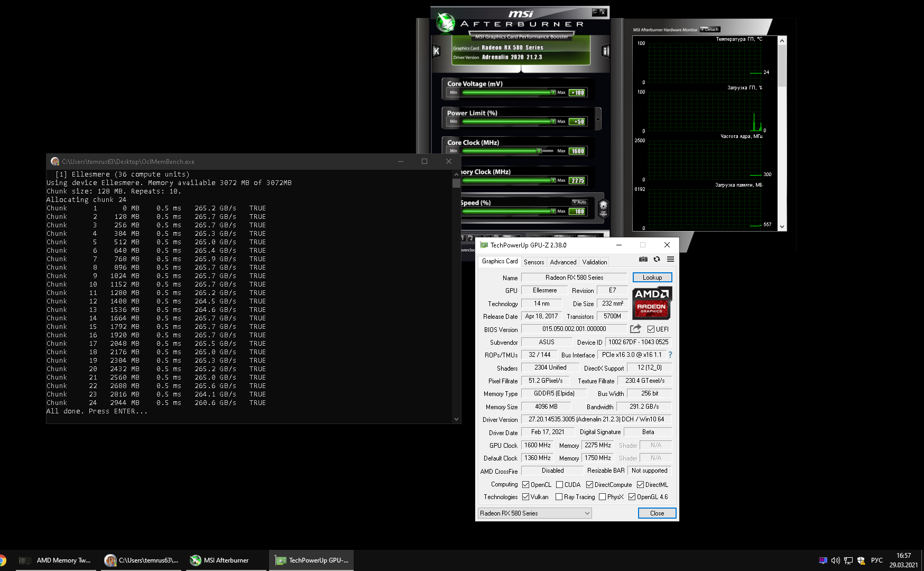Toggle the Vulkan checkbox

pos(525,497)
